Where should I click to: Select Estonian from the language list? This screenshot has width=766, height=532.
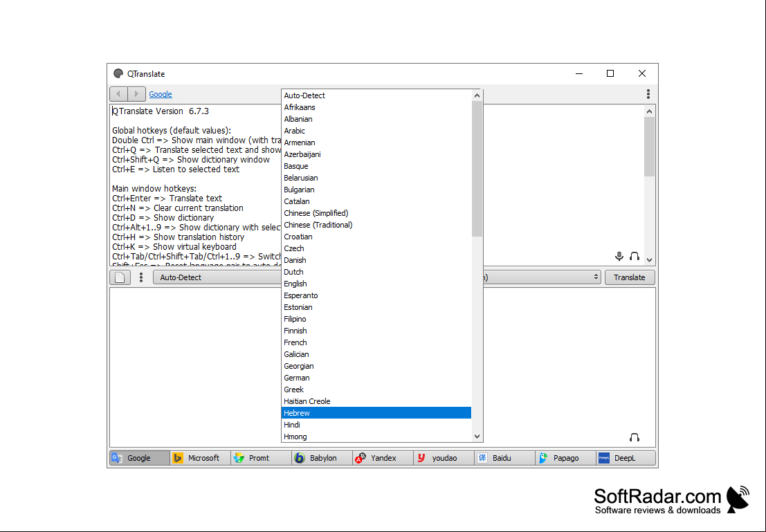[x=376, y=307]
